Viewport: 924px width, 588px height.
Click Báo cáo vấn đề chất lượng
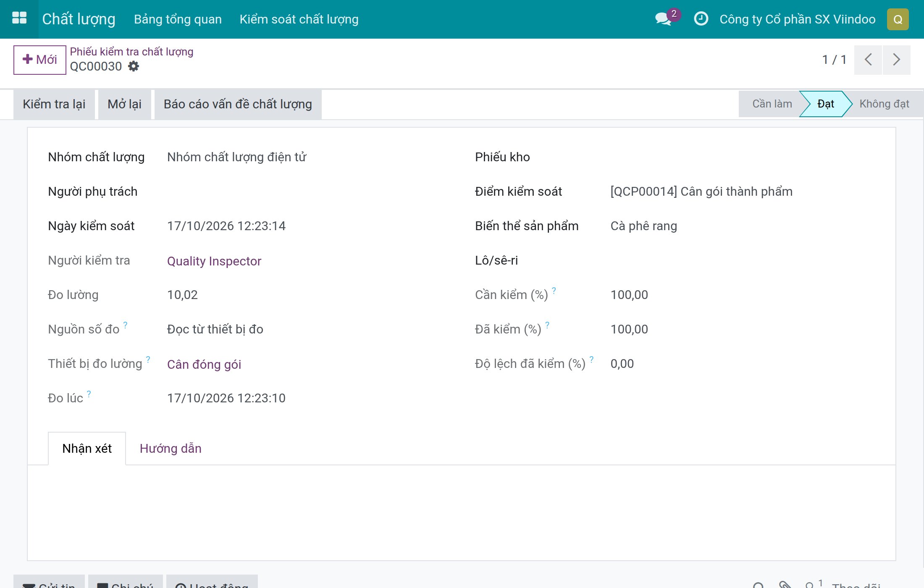coord(238,104)
